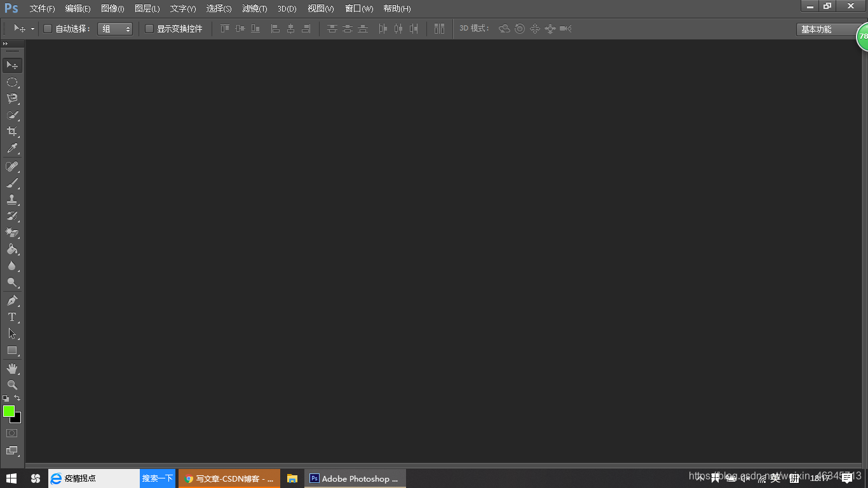Open File Explorer from the taskbar
The width and height of the screenshot is (868, 488).
[x=292, y=478]
